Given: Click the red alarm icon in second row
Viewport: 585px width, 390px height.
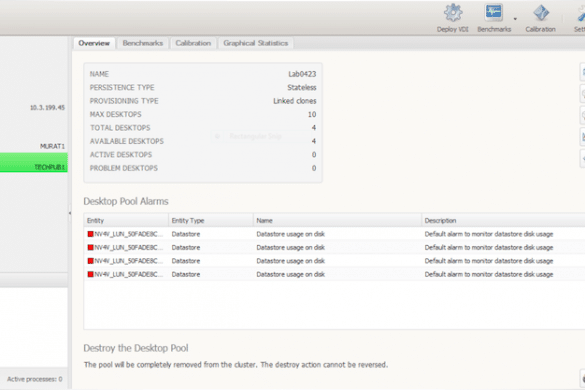Looking at the screenshot, I should pyautogui.click(x=90, y=247).
